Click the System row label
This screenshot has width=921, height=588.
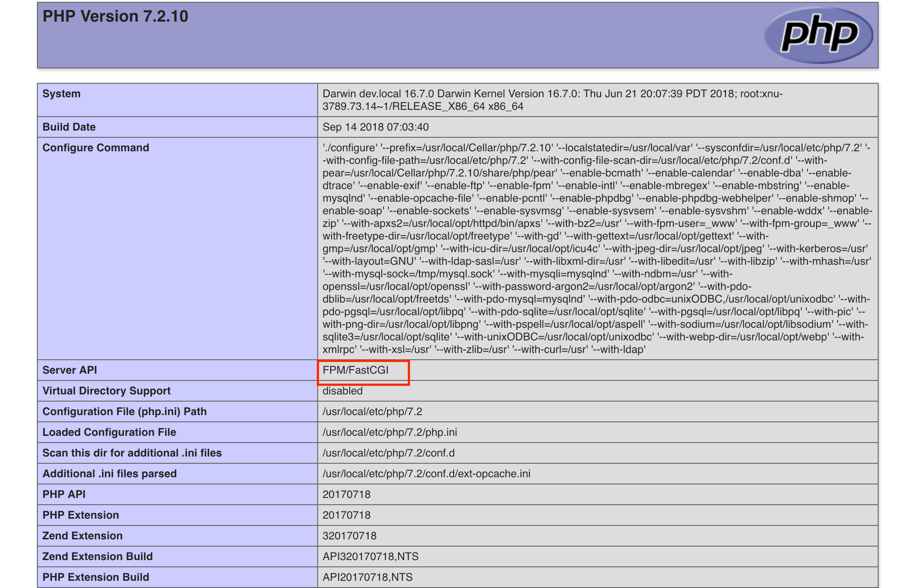(x=61, y=94)
